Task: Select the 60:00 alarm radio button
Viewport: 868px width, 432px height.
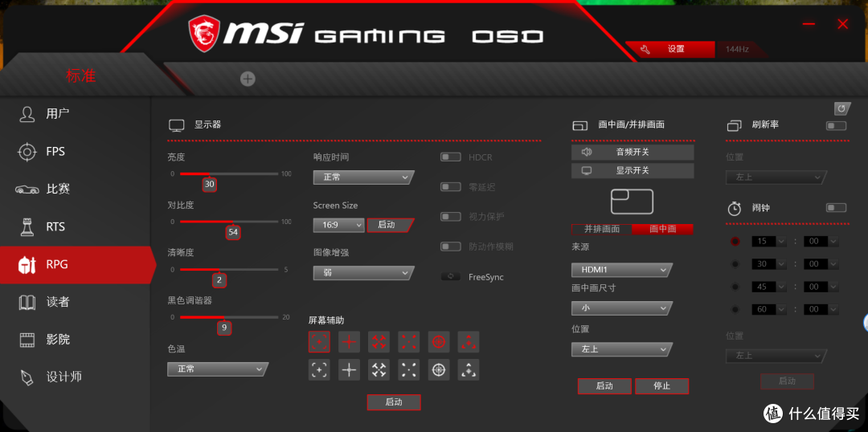Action: point(735,309)
